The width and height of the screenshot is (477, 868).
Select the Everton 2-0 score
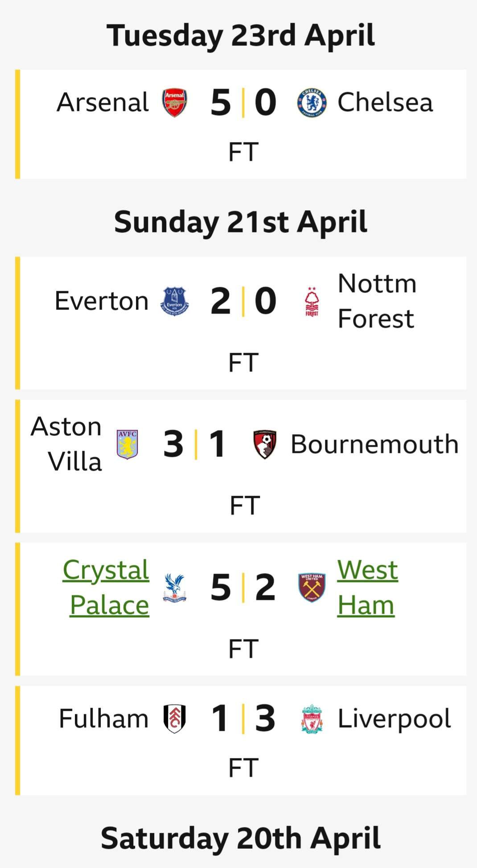coord(243,301)
